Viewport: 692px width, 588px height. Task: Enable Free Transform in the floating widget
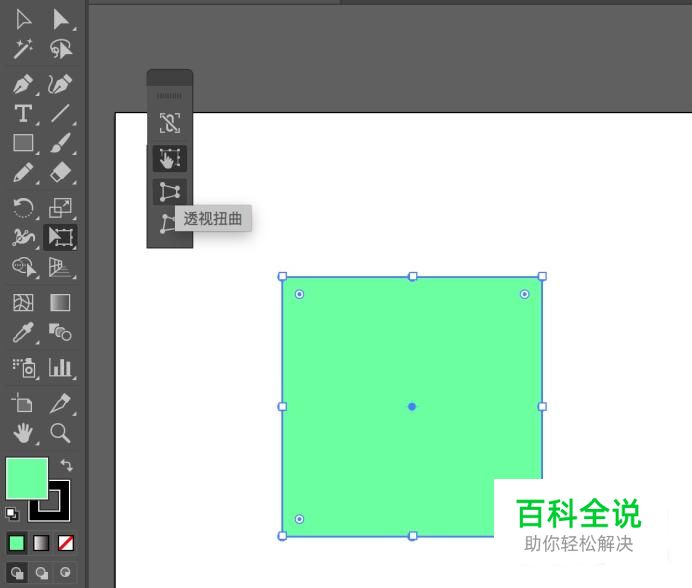[x=170, y=158]
